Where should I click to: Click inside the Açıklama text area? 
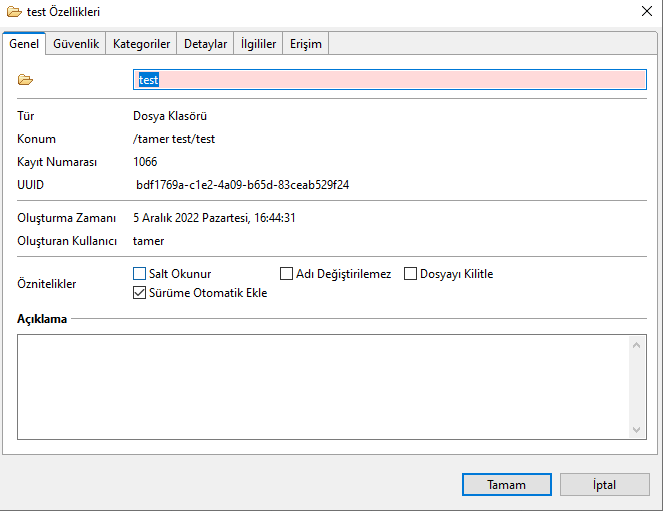coord(320,386)
